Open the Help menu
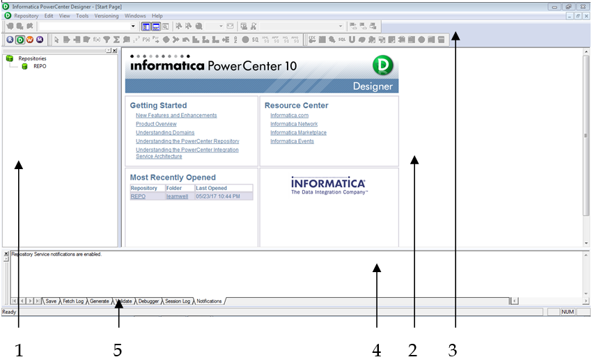 (x=157, y=16)
